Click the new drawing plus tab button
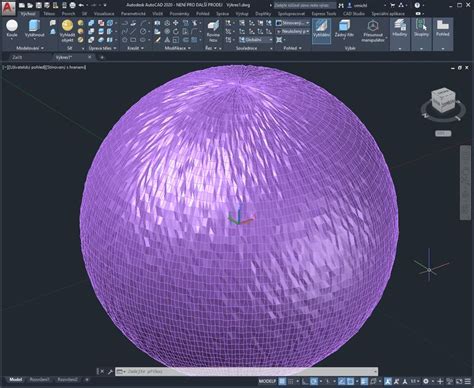Screen dimensions: 474x388 tap(102, 57)
